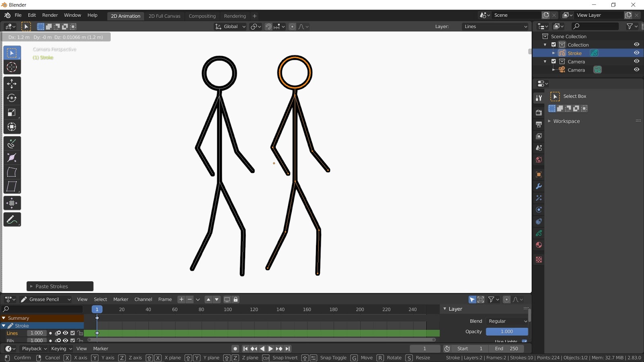Image resolution: width=644 pixels, height=362 pixels.
Task: Uncheck the Collection checkbox in outliner
Action: [554, 44]
